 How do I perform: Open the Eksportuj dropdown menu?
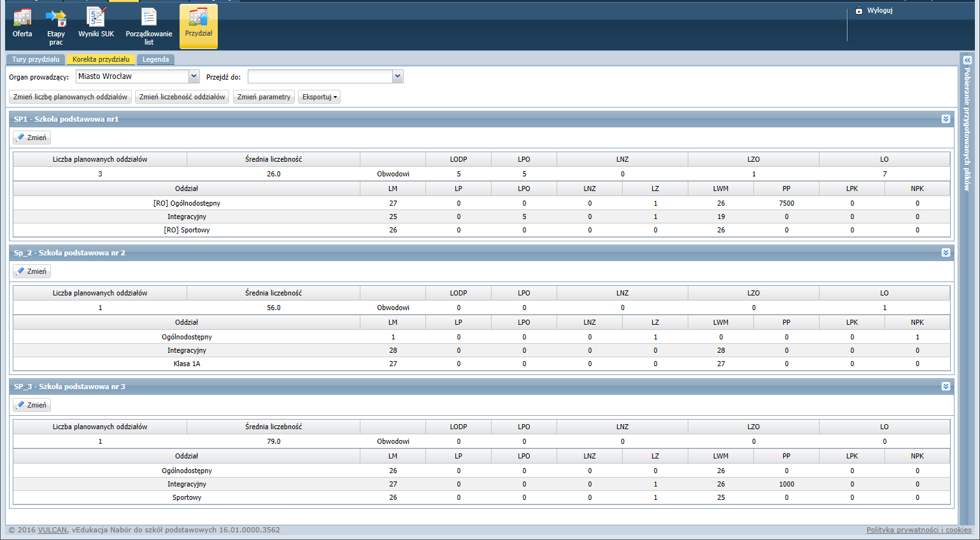tap(319, 97)
